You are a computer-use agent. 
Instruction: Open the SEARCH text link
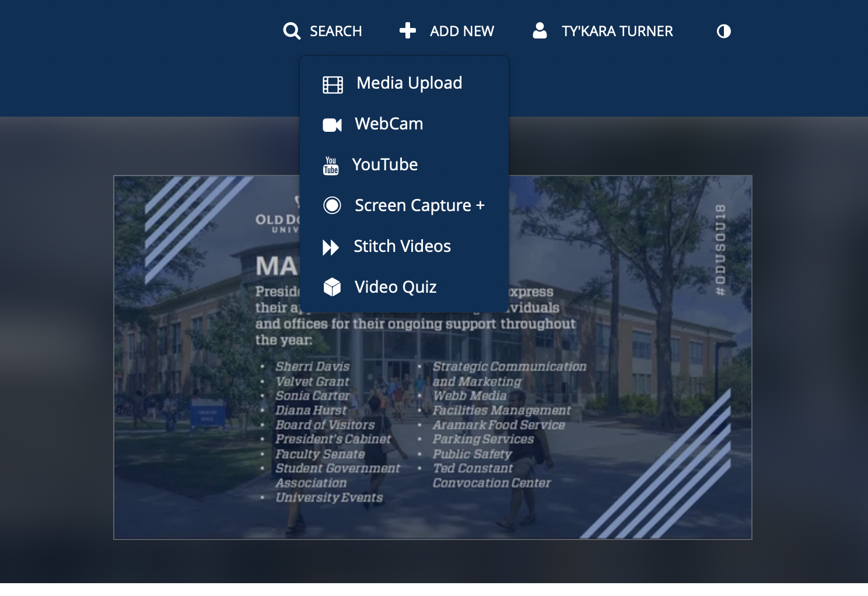pyautogui.click(x=336, y=31)
